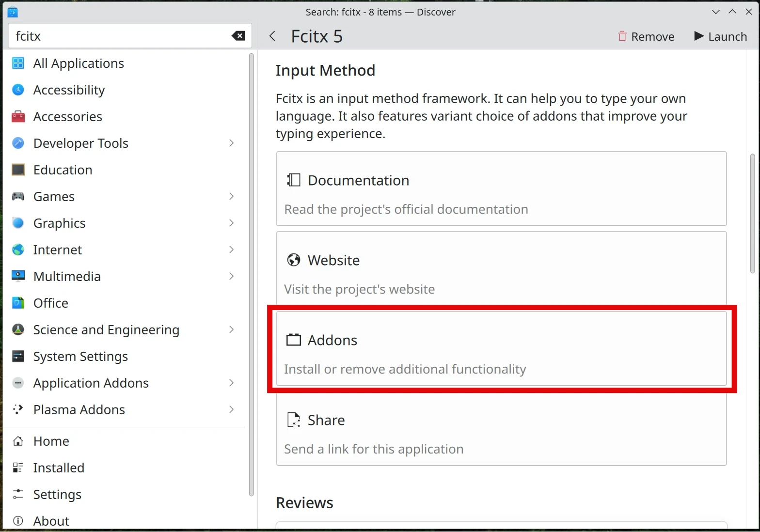Open Discover Settings page
760x532 pixels.
point(124,494)
